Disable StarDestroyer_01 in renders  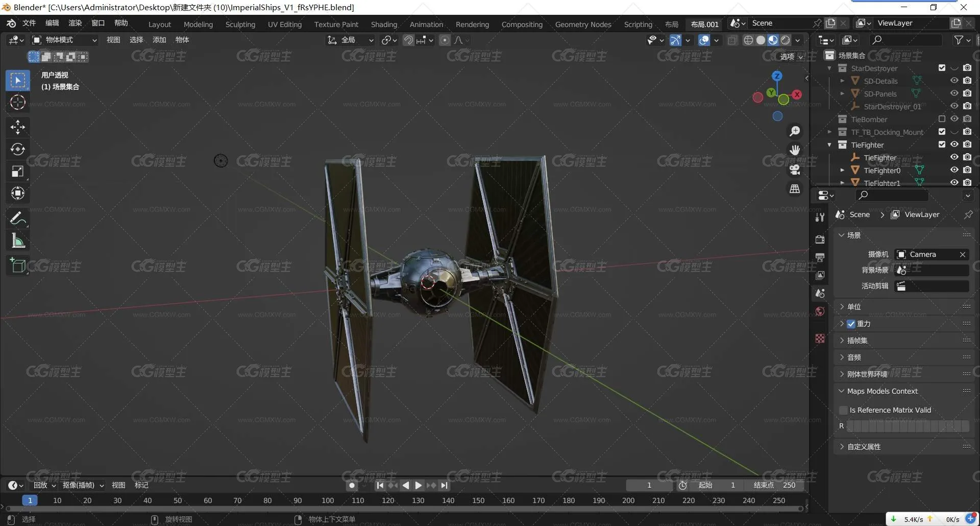[x=967, y=106]
